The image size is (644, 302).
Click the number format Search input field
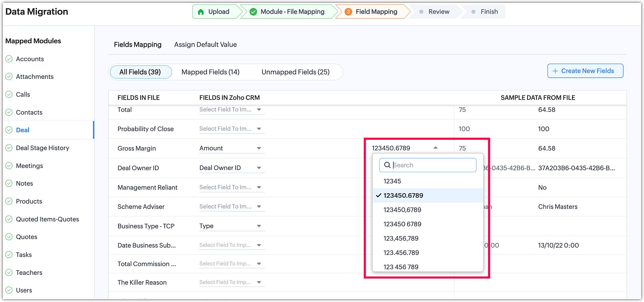tap(433, 165)
